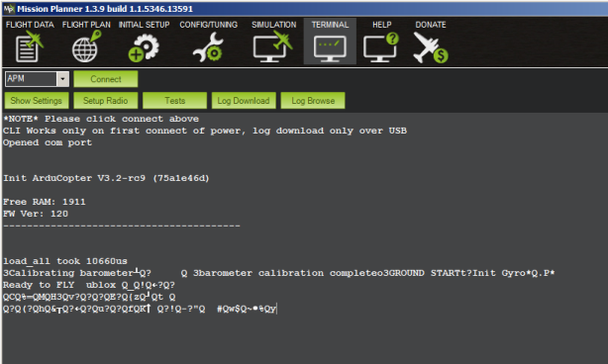Click the FLIGHT PLAN menu label
This screenshot has height=364, width=608.
pos(86,25)
